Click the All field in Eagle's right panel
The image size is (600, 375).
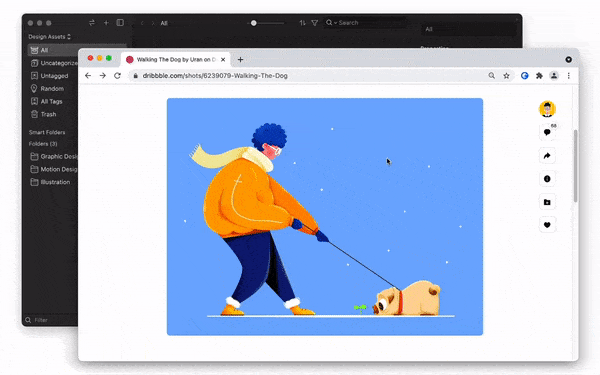click(468, 29)
